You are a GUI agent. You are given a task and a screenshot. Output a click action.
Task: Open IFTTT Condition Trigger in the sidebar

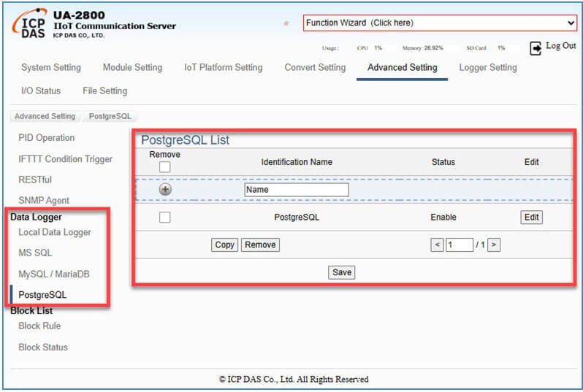(66, 159)
